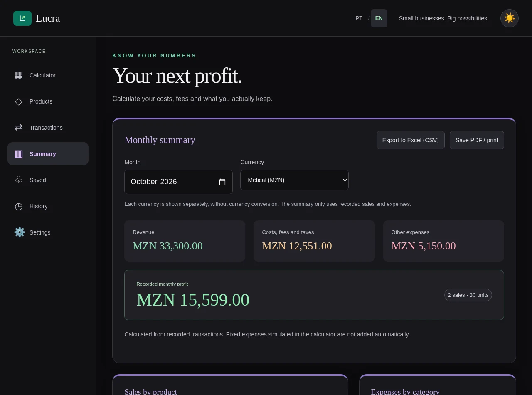The height and width of the screenshot is (395, 532).
Task: Open the calendar picker in Month field
Action: click(222, 182)
